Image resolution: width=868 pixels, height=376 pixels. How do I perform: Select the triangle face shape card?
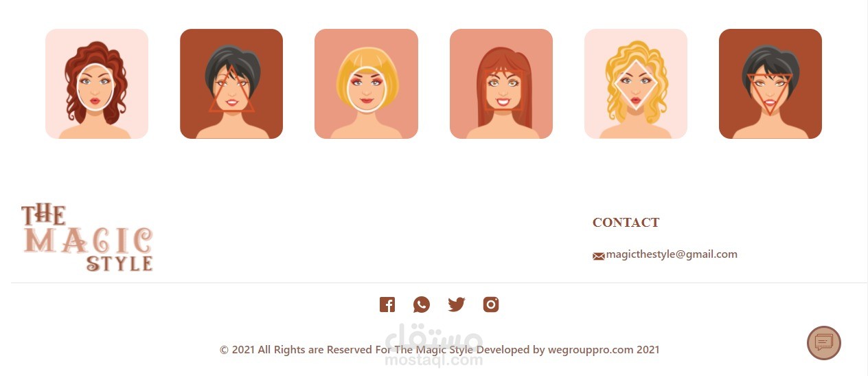click(x=231, y=84)
